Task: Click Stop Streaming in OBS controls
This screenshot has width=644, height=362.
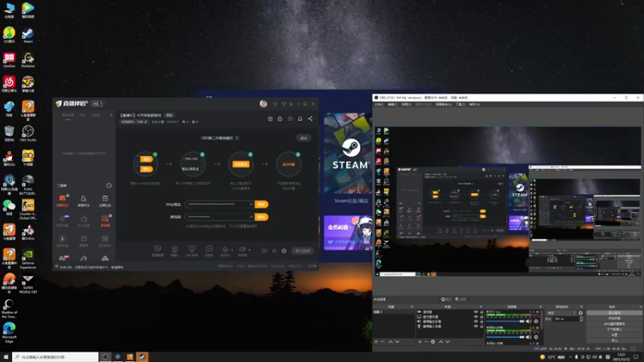Action: click(614, 313)
